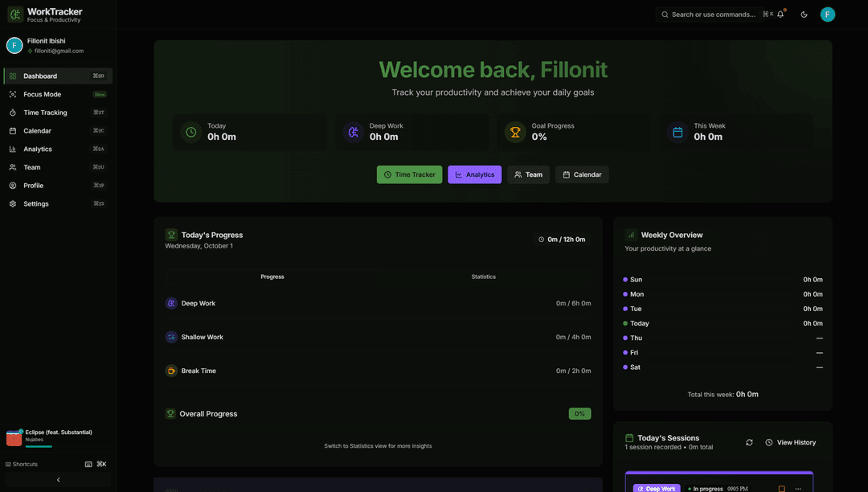
Task: Switch to the Statistics tab
Action: (x=483, y=277)
